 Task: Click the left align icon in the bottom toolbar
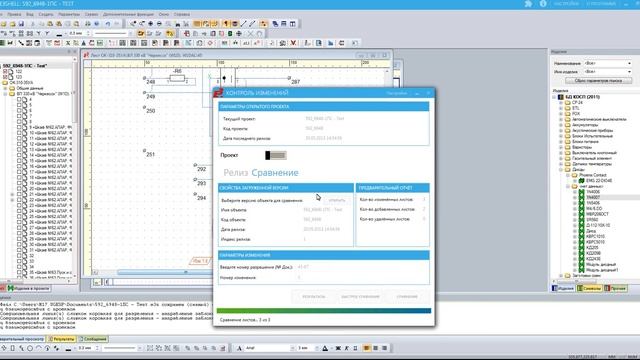(367, 348)
